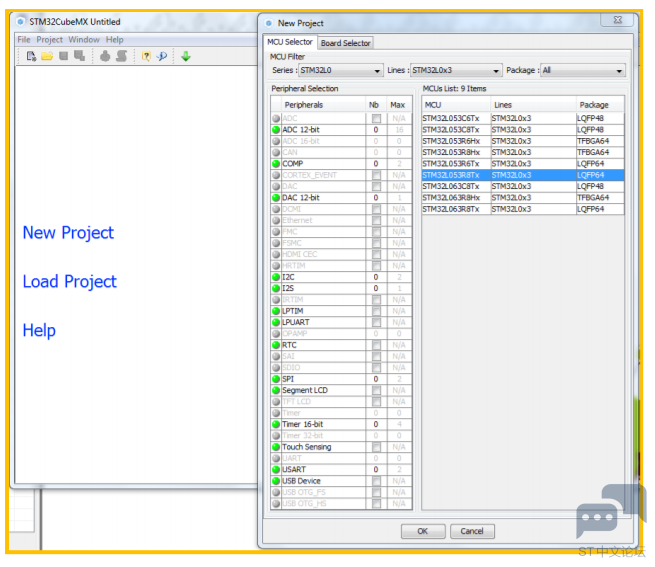Sort by the Nb column header
Viewport: 655px width, 567px height.
coord(375,105)
